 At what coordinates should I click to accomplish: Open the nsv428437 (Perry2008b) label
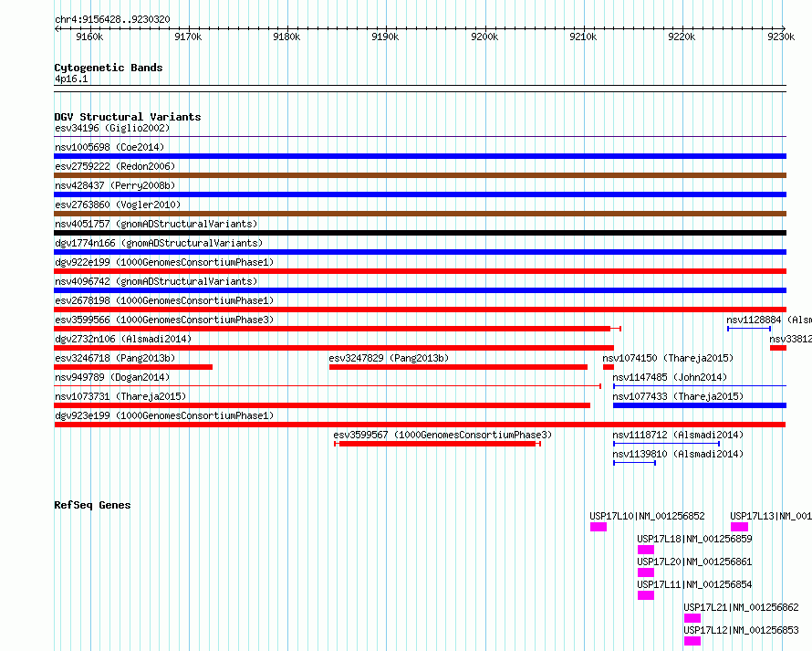[115, 185]
